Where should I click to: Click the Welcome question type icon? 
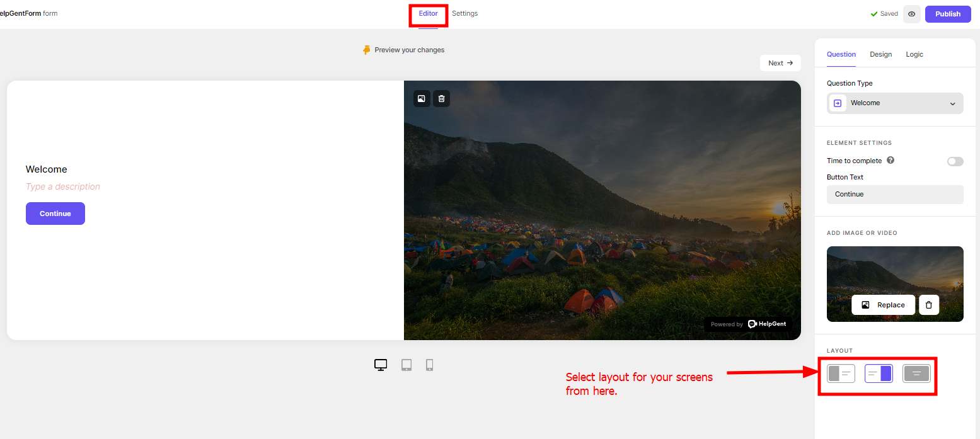[837, 103]
